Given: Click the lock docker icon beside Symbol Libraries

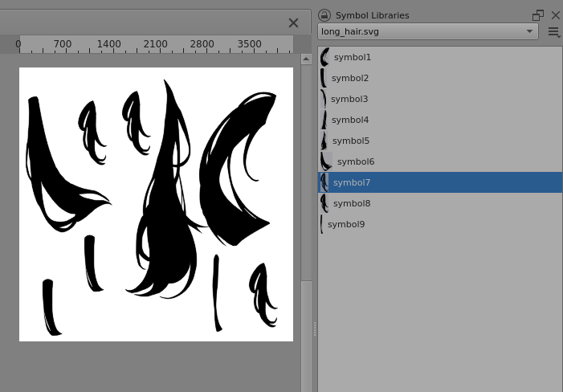Looking at the screenshot, I should pos(324,15).
